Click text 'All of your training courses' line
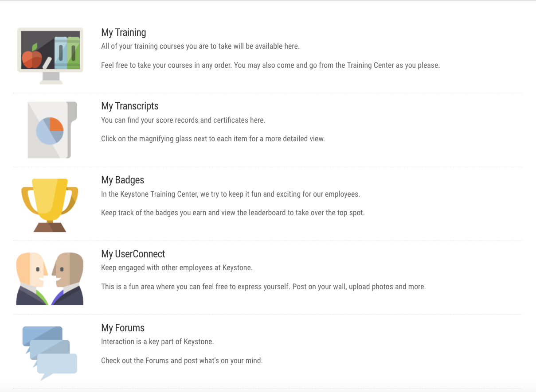The height and width of the screenshot is (392, 536). (x=200, y=46)
